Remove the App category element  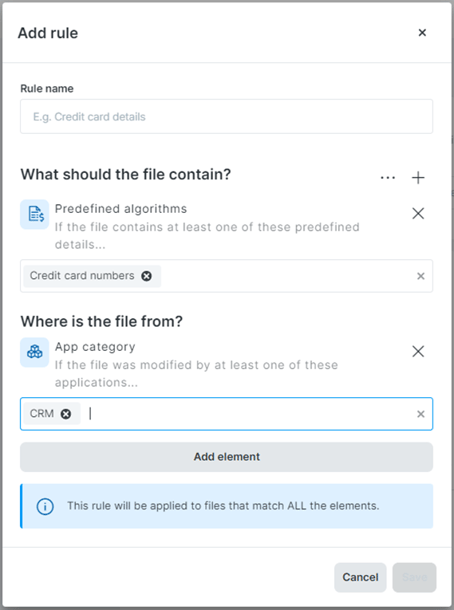tap(418, 351)
